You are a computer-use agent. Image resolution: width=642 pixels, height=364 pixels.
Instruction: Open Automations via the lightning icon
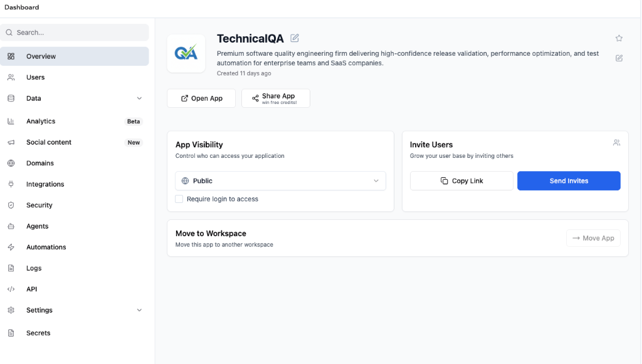[x=11, y=247]
